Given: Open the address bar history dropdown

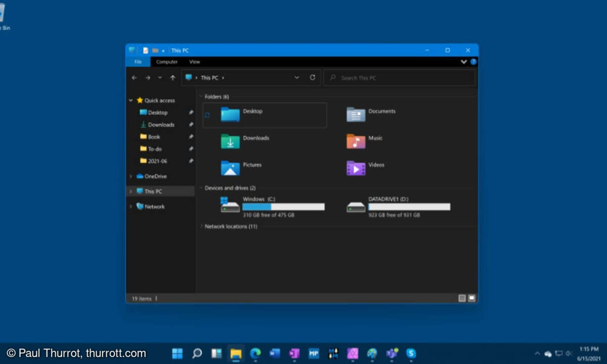Looking at the screenshot, I should (297, 78).
